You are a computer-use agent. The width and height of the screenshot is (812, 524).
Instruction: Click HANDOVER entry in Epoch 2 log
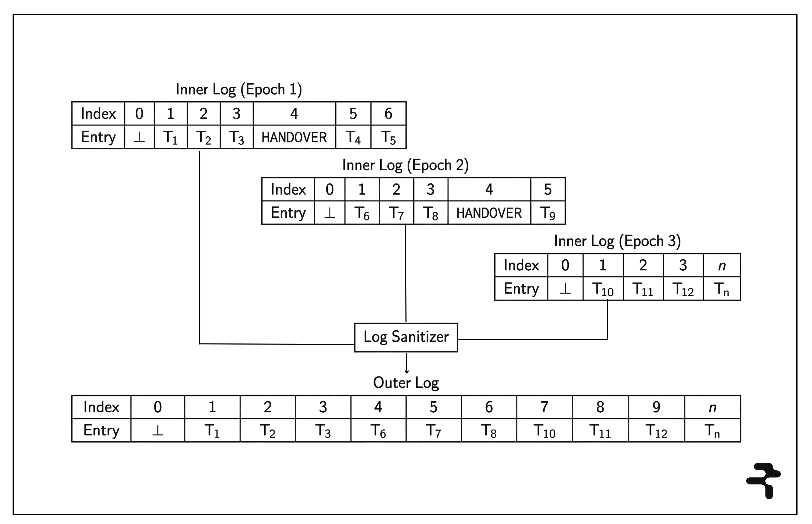click(x=489, y=213)
